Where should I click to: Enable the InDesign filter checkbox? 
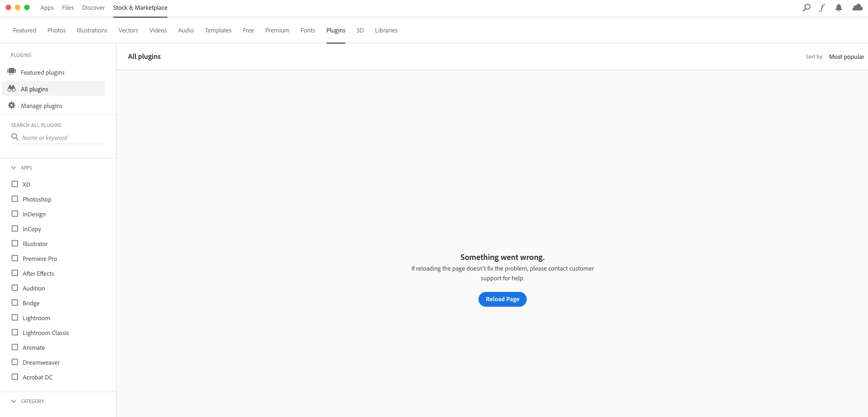[15, 214]
